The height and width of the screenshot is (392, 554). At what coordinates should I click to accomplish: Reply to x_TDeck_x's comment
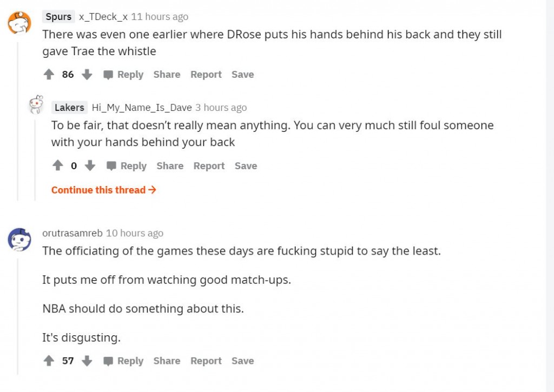pos(124,75)
